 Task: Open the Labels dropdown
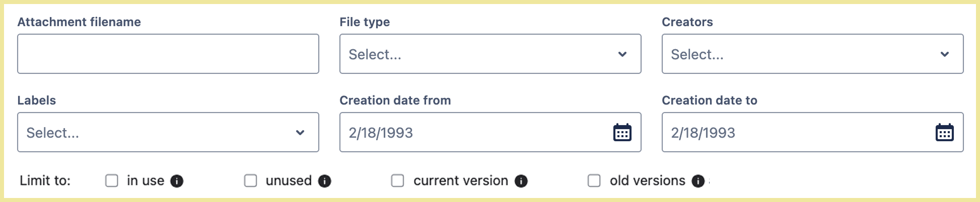click(156, 133)
